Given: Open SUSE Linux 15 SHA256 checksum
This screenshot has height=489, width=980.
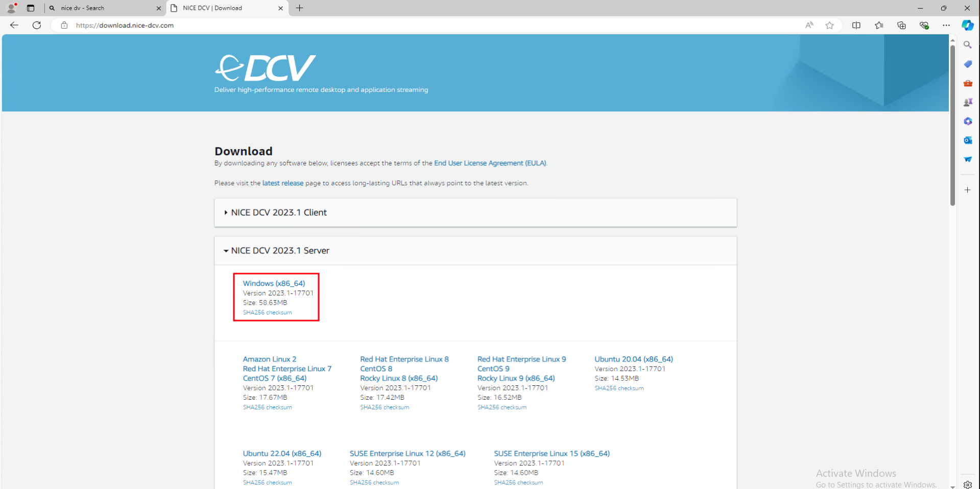Looking at the screenshot, I should pos(518,482).
